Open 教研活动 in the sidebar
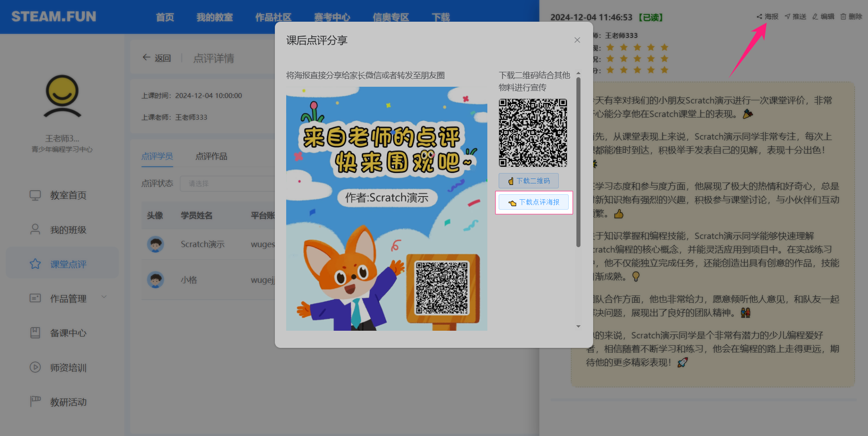Screen dimensions: 868x436 62,402
